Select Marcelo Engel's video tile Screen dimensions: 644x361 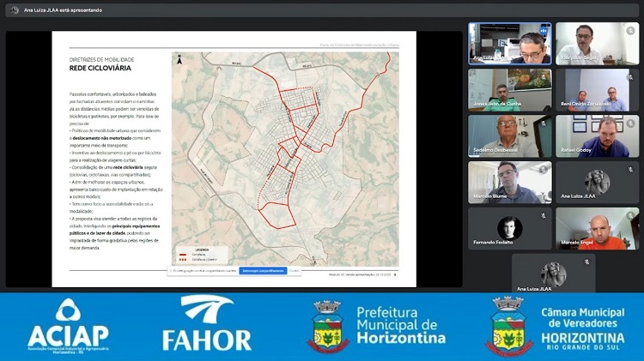(597, 229)
